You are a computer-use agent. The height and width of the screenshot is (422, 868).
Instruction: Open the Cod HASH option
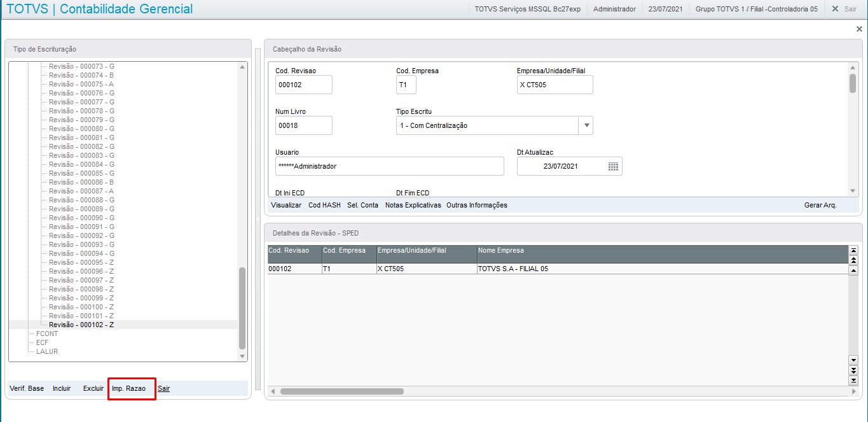coord(324,205)
